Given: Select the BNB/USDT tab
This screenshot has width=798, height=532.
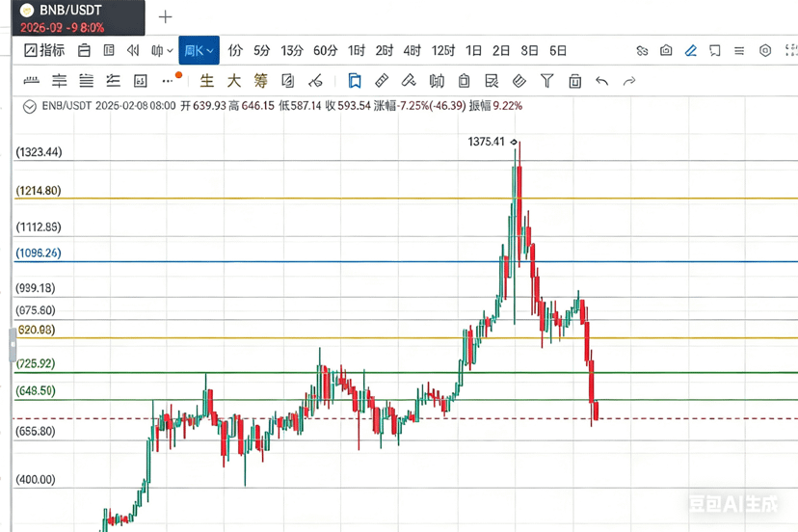Looking at the screenshot, I should tap(78, 17).
